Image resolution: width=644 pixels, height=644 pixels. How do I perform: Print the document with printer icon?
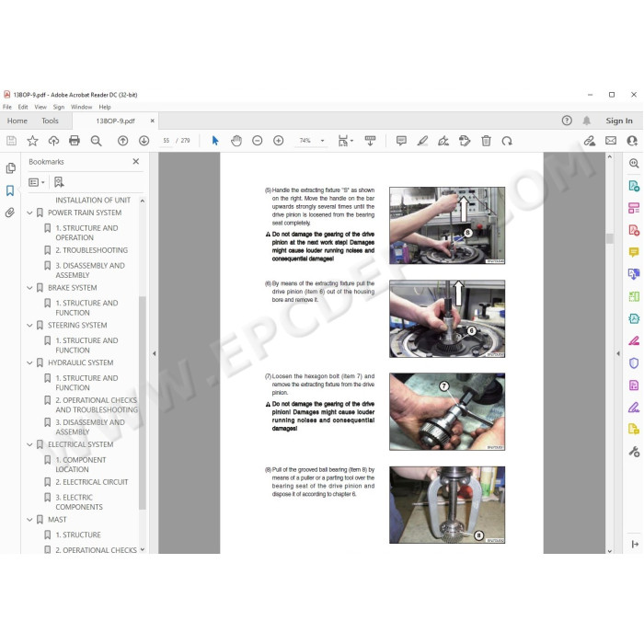pyautogui.click(x=75, y=141)
